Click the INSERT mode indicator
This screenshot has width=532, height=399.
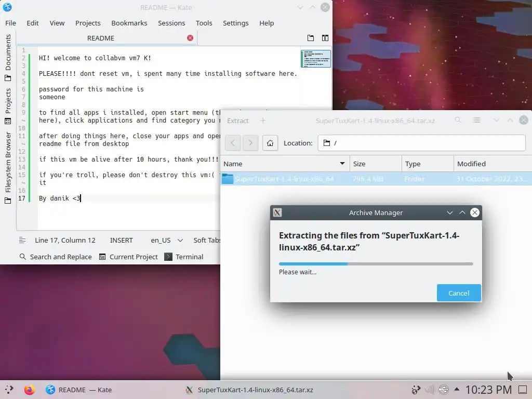pos(121,240)
